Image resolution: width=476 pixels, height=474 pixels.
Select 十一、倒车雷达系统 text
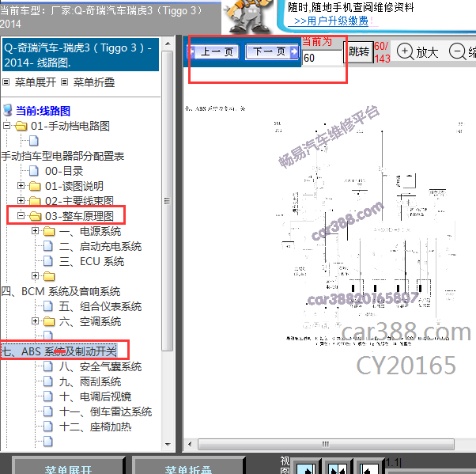pos(106,411)
